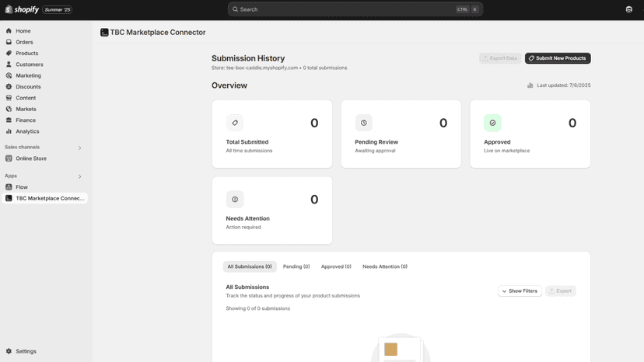This screenshot has height=362, width=644.
Task: Select TBC Marketplace Connector in sidebar
Action: pyautogui.click(x=44, y=198)
